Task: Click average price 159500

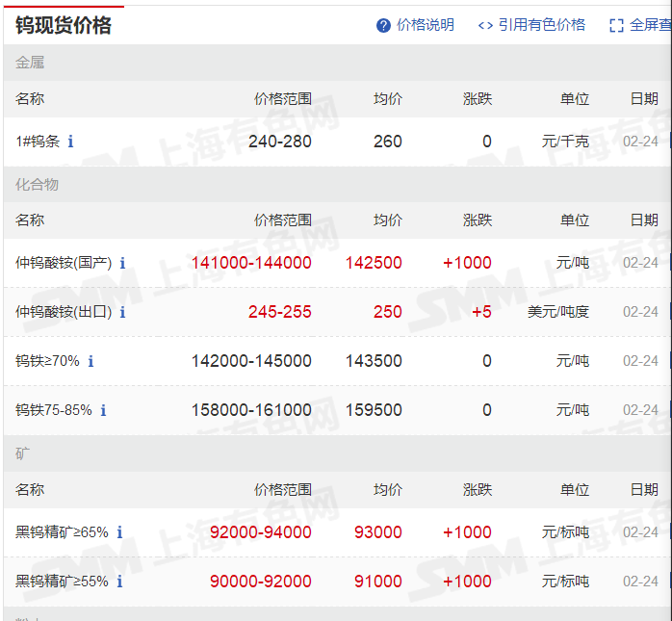Action: pos(374,410)
